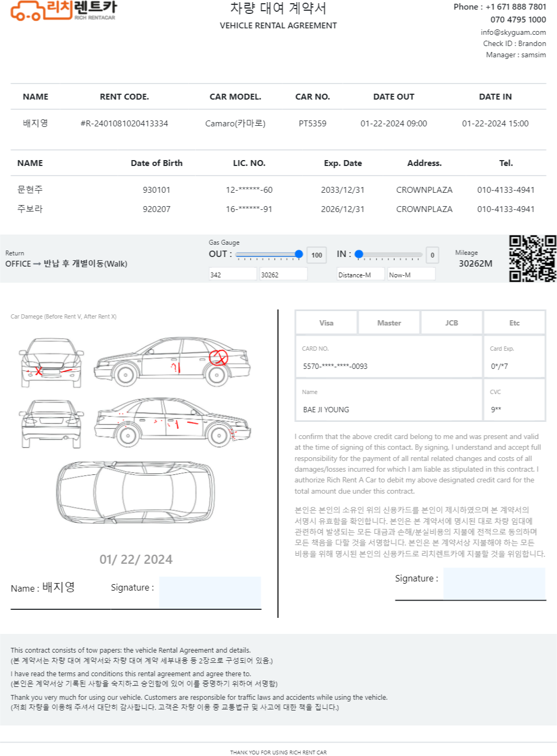Select the Etc card type
557x756 pixels.
pos(514,323)
